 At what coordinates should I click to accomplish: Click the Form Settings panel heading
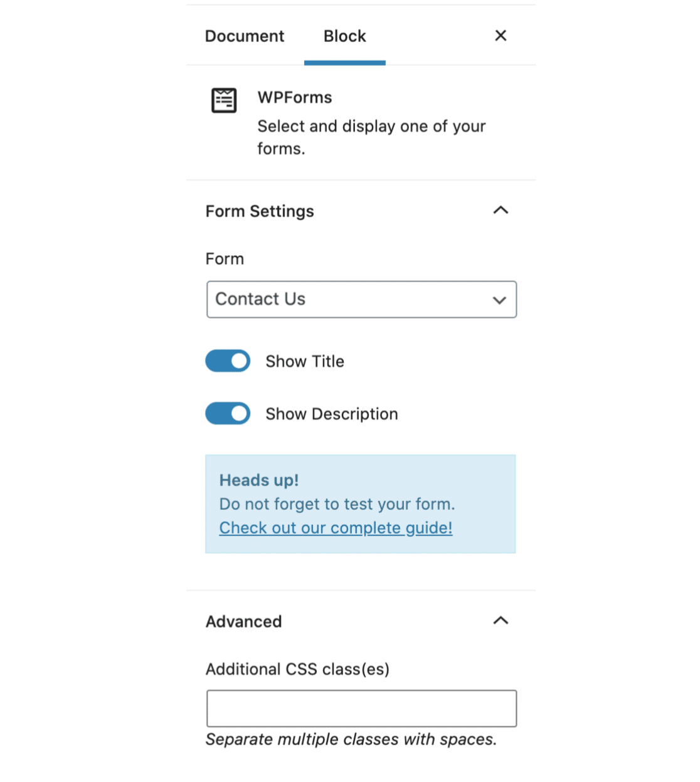[260, 211]
